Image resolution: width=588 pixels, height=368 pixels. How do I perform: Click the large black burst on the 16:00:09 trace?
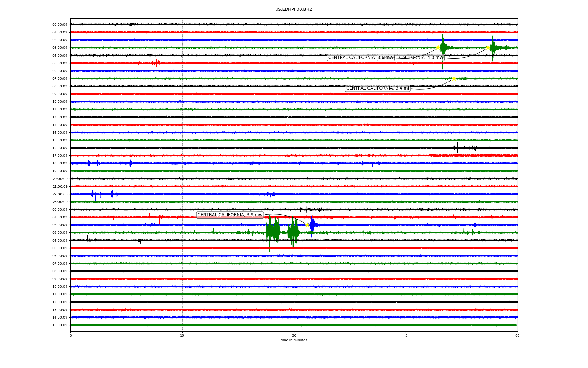(458, 148)
